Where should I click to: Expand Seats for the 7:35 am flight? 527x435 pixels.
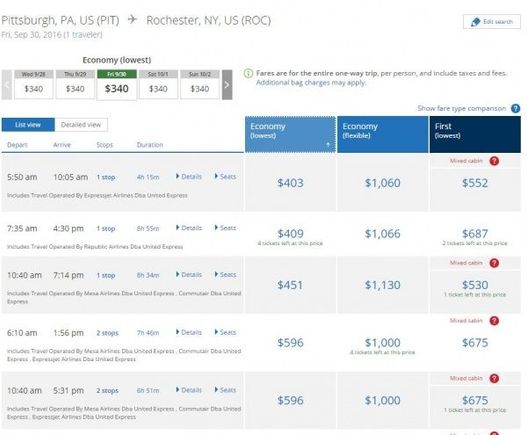[x=226, y=228]
